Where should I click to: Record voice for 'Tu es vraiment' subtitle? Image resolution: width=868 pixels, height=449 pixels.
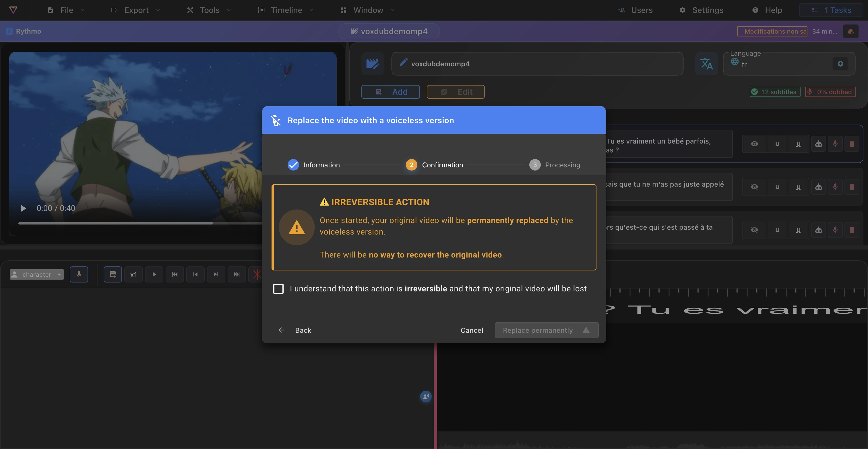pyautogui.click(x=835, y=144)
